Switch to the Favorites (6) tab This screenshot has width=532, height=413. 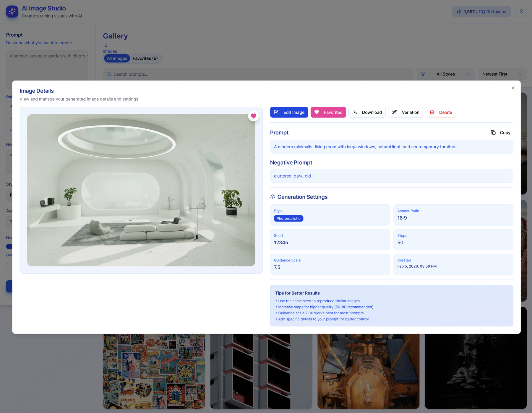pos(145,58)
